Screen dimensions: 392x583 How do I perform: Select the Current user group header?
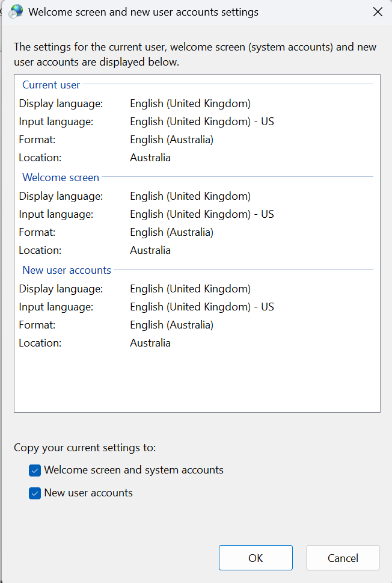(x=51, y=85)
